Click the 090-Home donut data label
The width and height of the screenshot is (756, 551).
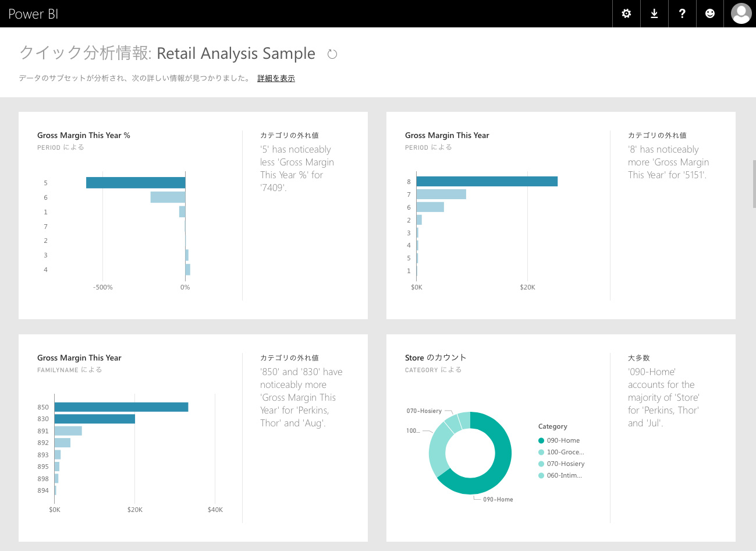click(498, 499)
